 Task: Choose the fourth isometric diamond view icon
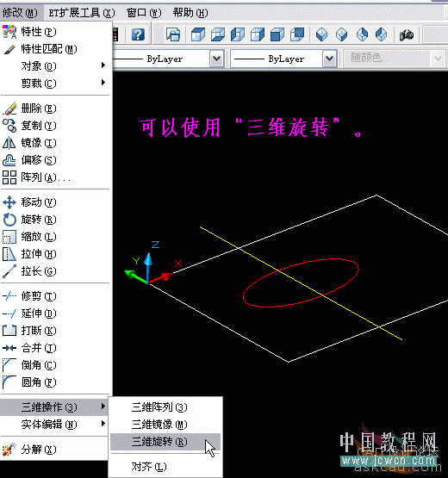381,34
